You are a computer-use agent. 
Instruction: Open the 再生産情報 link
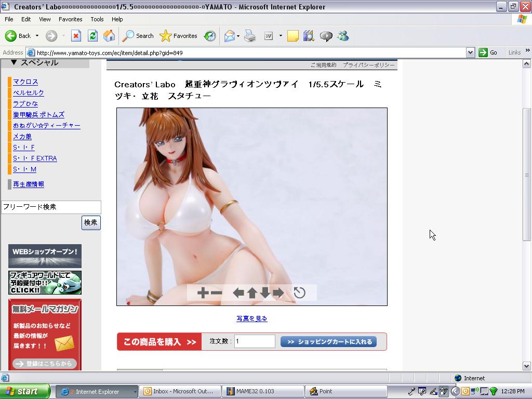pos(29,184)
